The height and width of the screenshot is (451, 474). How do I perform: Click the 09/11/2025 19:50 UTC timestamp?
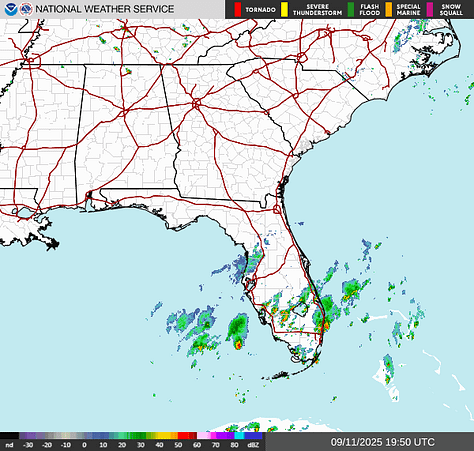click(x=383, y=442)
